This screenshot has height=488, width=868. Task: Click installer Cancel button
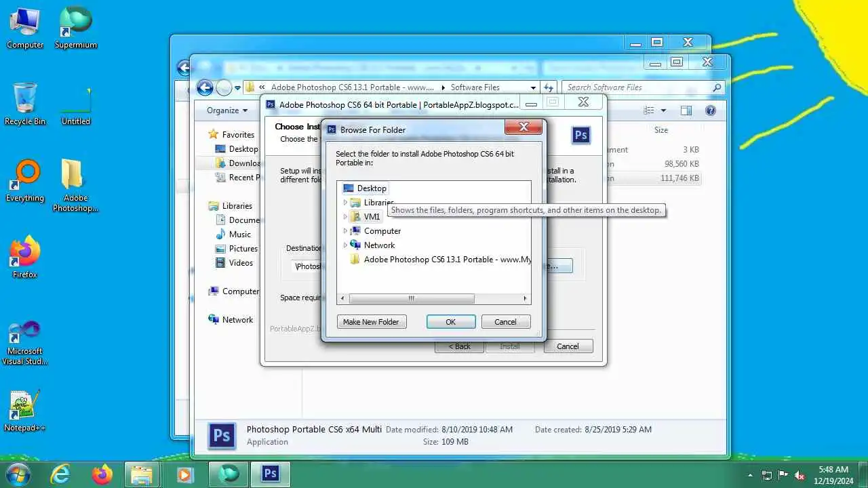(x=568, y=346)
